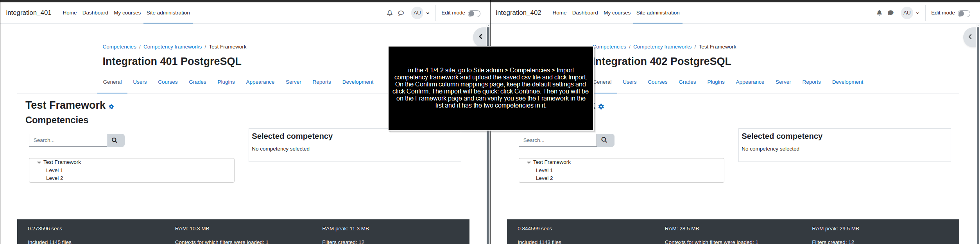Click vertical scrollbar of integration_402 window
Image resolution: width=980 pixels, height=244 pixels.
[x=978, y=135]
